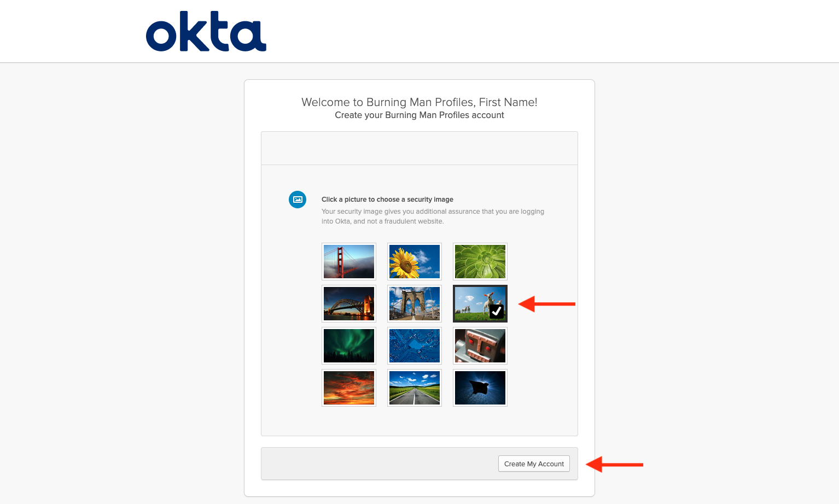Uncheck the checkmark on the sheep image
This screenshot has width=839, height=504.
(497, 312)
